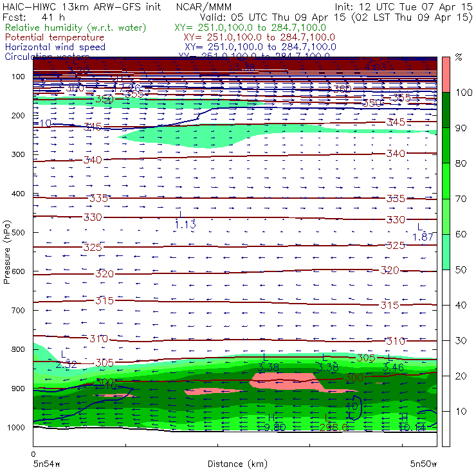
Task: Click the "%" unit above the colorbar
Action: (459, 57)
